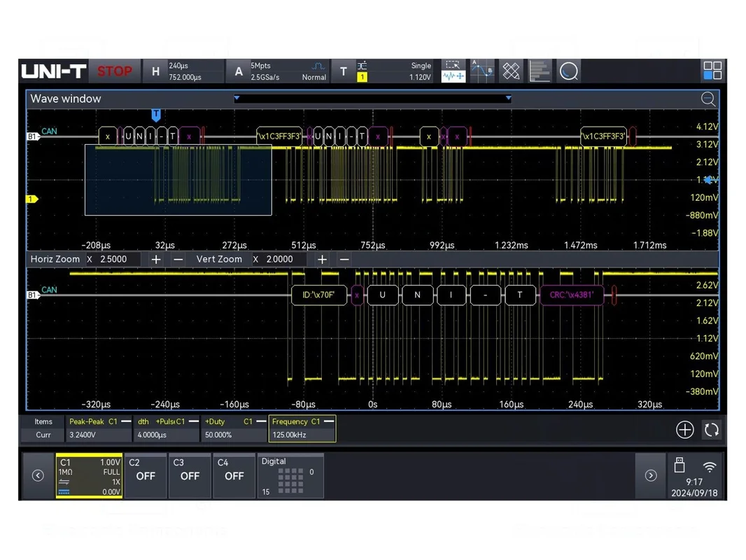Click the magnifier zoom-out icon in Wave window
The height and width of the screenshot is (560, 746).
[708, 99]
